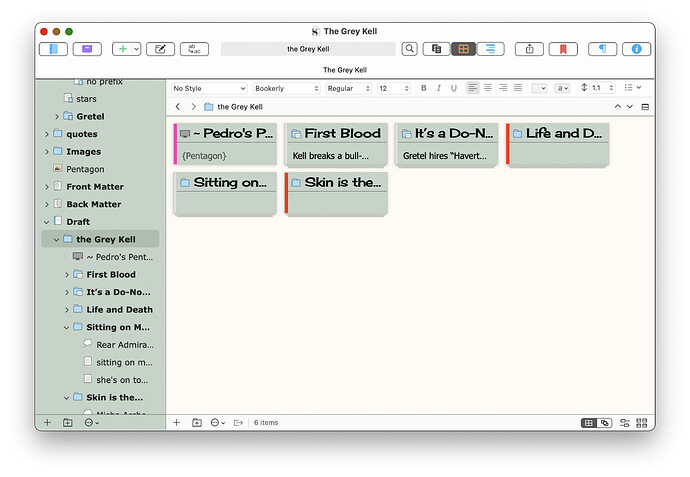Click the quick search field 'the Grey Kell'
Image resolution: width=690 pixels, height=477 pixels.
308,49
